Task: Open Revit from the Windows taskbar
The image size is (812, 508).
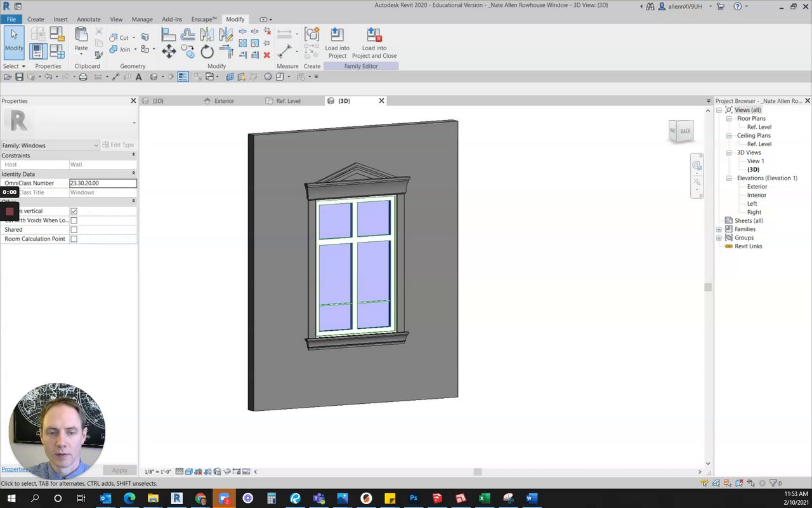Action: click(x=176, y=498)
